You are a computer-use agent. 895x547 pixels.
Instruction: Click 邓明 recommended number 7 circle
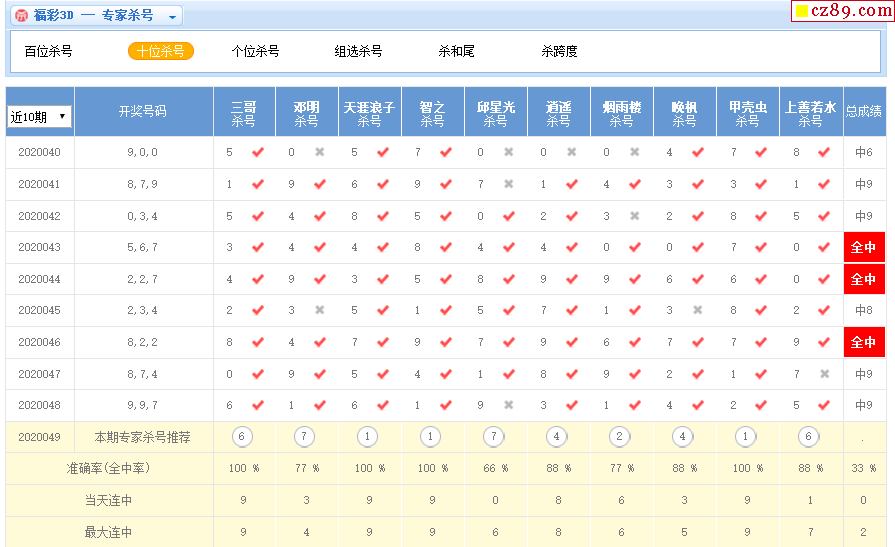point(306,437)
